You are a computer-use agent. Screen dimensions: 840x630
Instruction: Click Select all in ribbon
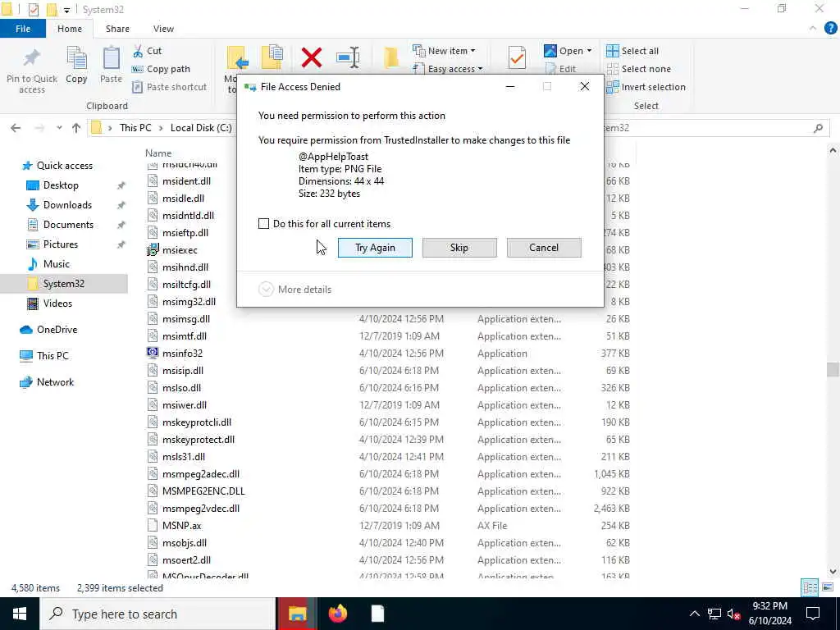pyautogui.click(x=632, y=51)
